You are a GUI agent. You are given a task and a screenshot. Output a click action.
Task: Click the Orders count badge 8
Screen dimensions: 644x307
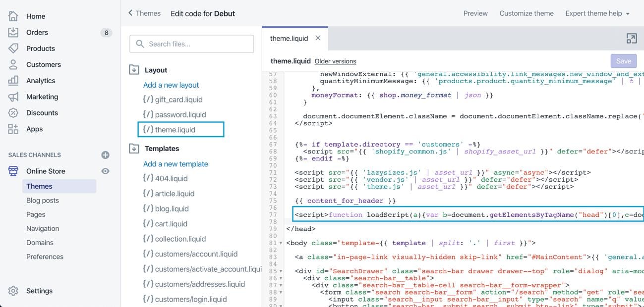tap(106, 33)
